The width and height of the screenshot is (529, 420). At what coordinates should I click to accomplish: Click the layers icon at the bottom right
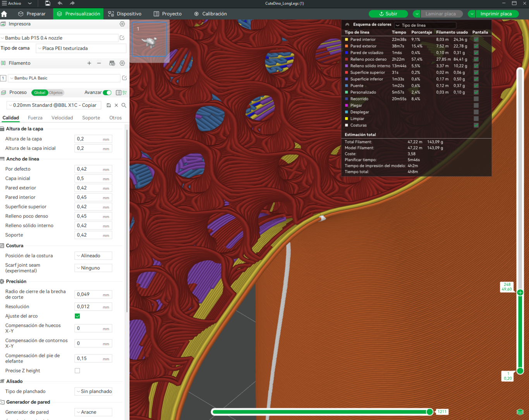pos(520,411)
